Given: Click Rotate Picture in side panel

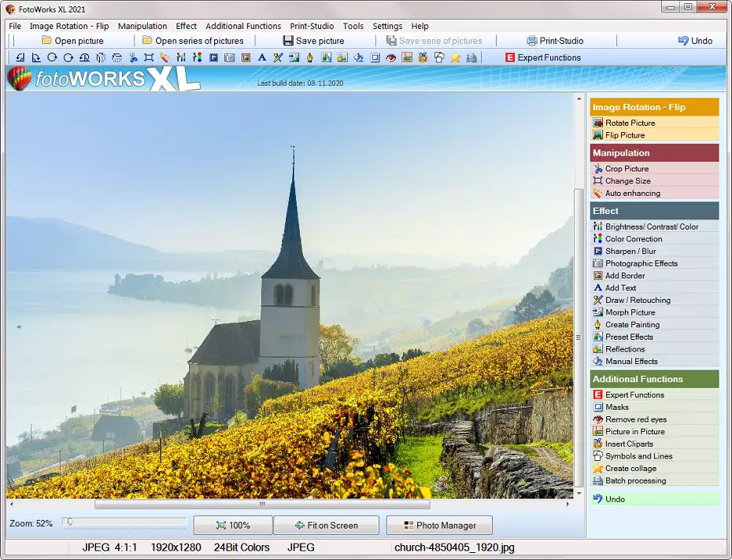Looking at the screenshot, I should (630, 123).
